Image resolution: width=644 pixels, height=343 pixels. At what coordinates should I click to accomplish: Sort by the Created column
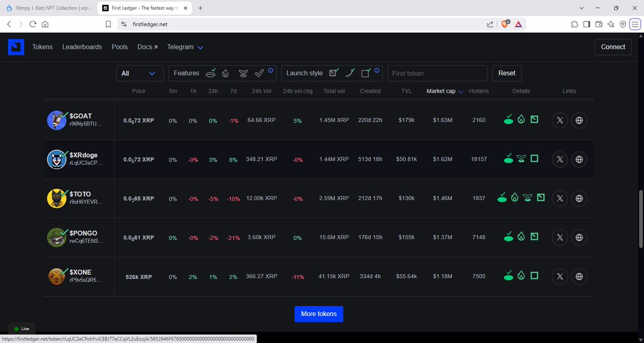pos(370,91)
